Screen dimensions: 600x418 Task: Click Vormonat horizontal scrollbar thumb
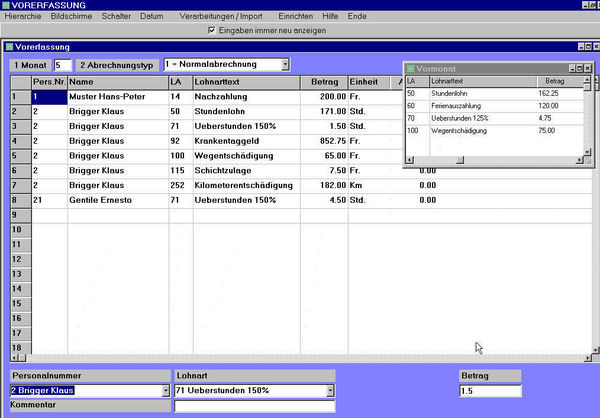[460, 160]
